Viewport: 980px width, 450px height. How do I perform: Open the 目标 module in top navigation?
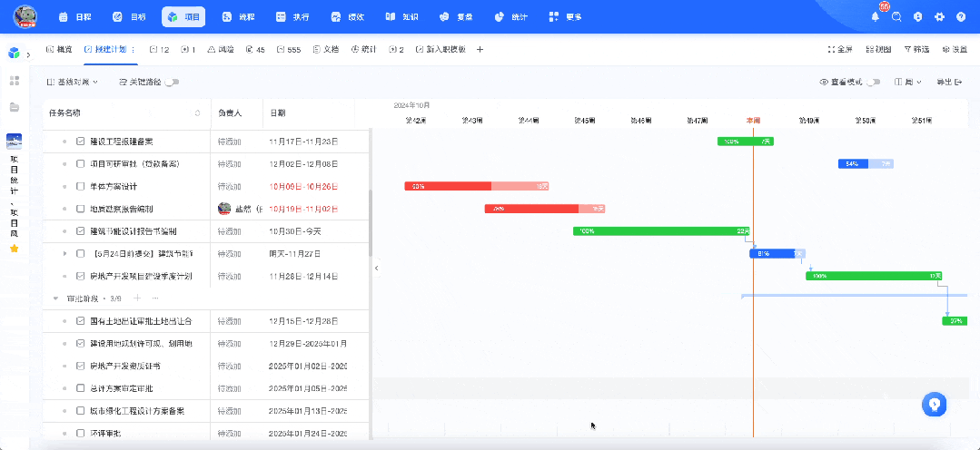click(x=129, y=17)
